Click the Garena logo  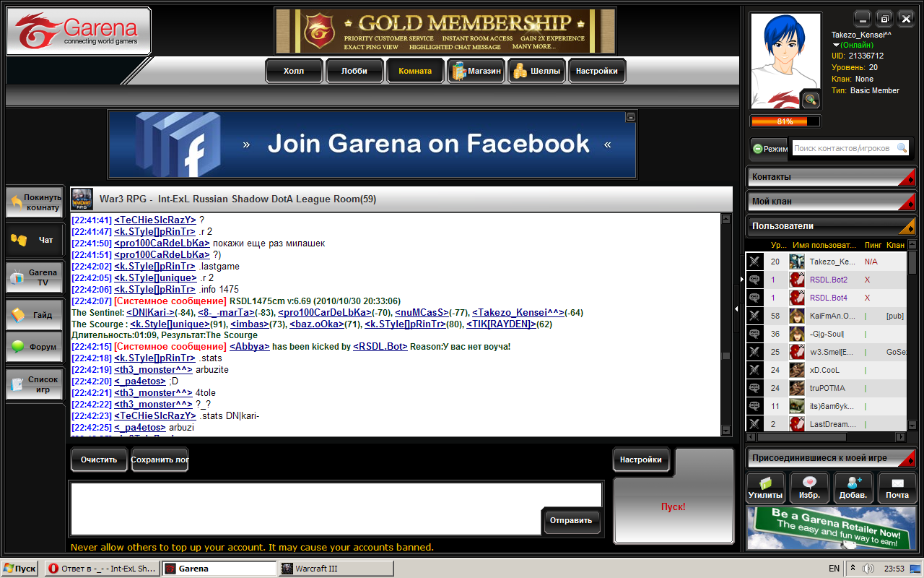[x=78, y=31]
